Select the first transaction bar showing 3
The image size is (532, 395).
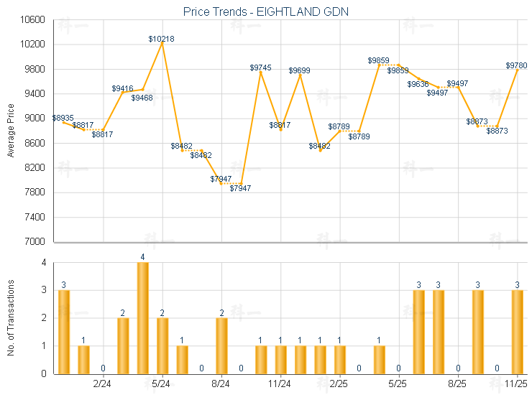click(64, 331)
